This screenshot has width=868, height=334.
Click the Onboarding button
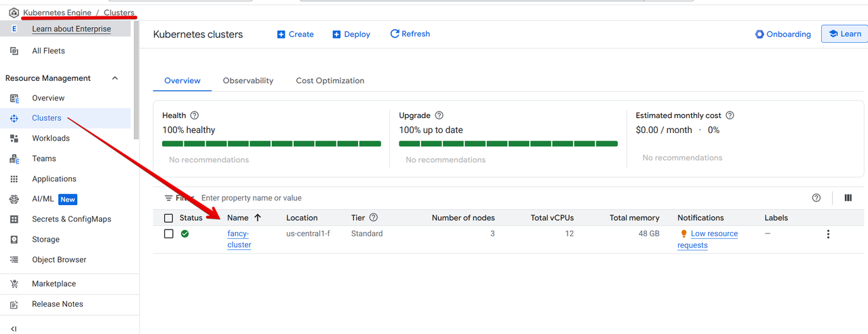click(783, 34)
